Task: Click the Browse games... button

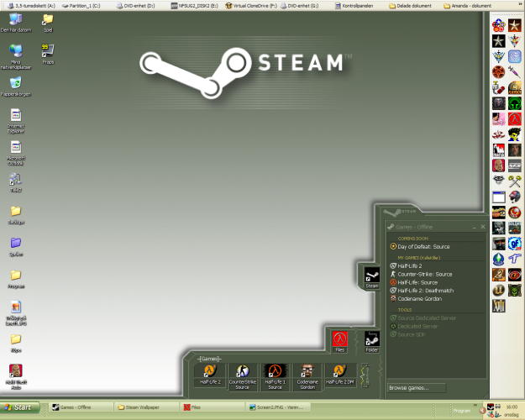Action: click(410, 388)
